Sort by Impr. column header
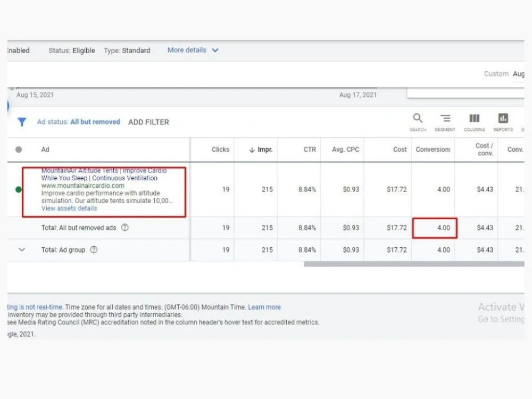Screen dimensions: 532x399 click(261, 149)
